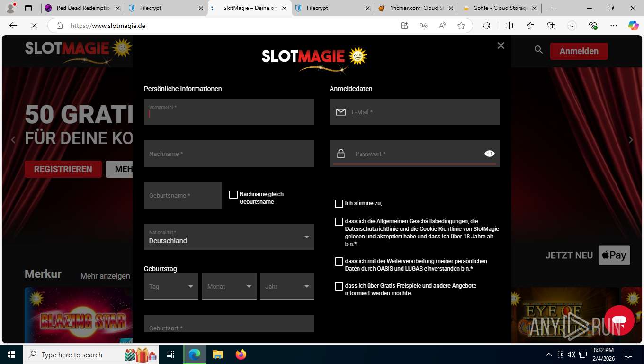View site information lock icon
Viewport: 644px width, 364px height.
click(59, 26)
